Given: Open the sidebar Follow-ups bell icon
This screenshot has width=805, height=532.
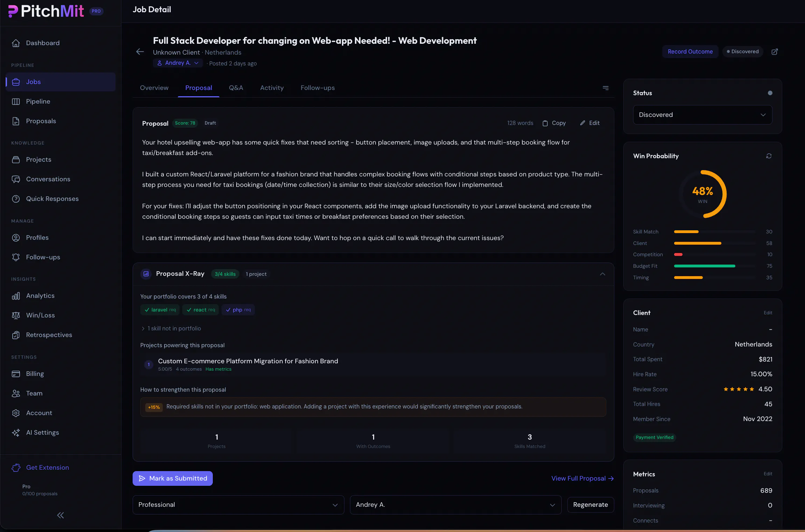Looking at the screenshot, I should tap(16, 257).
